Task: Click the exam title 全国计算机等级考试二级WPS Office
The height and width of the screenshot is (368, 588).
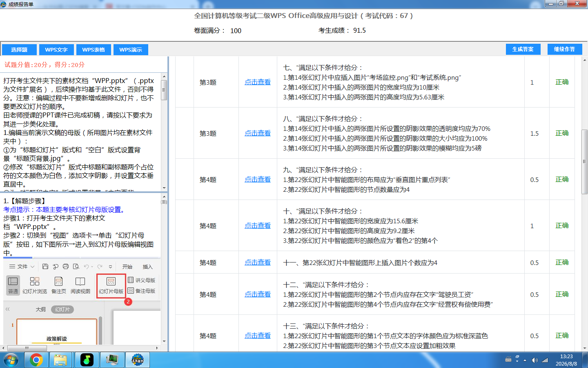Action: pyautogui.click(x=303, y=16)
